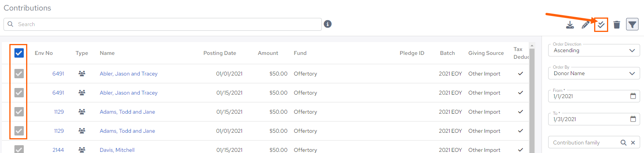
Task: Expand the Order Direction dropdown
Action: point(594,50)
